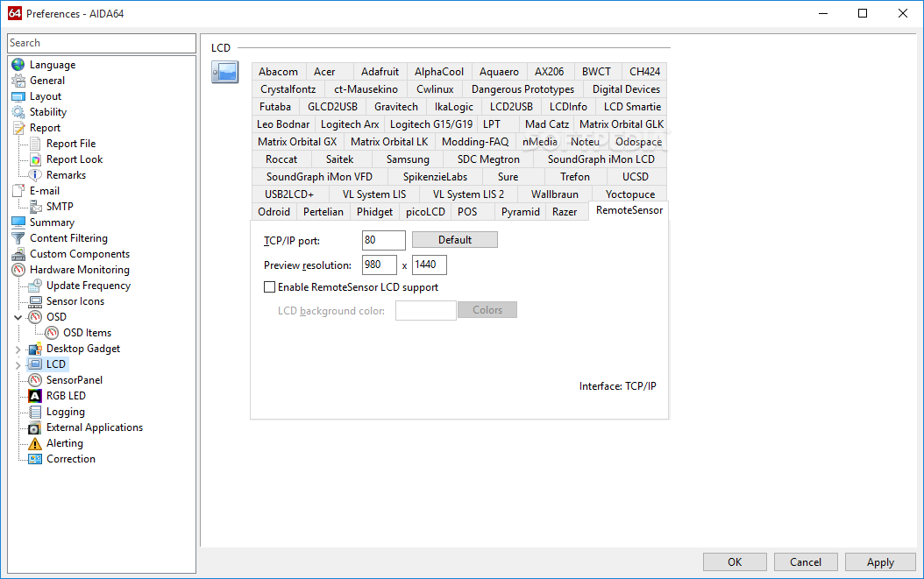Click the Stability gear icon

(18, 112)
